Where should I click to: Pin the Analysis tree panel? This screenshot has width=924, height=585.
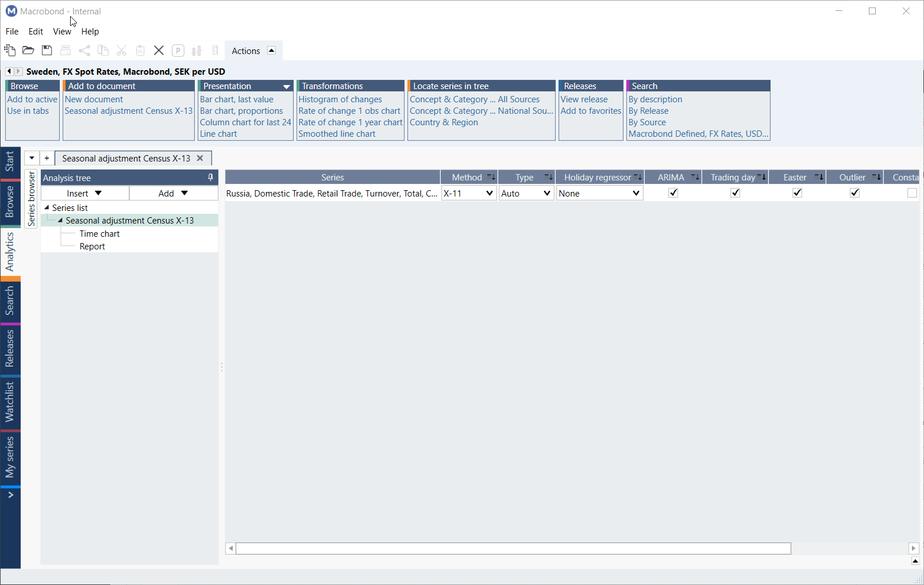tap(210, 178)
